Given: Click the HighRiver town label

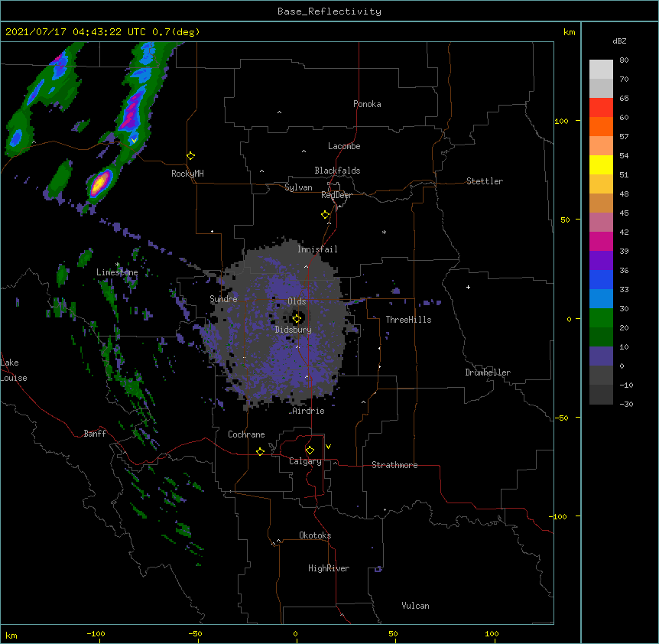Looking at the screenshot, I should tap(329, 568).
